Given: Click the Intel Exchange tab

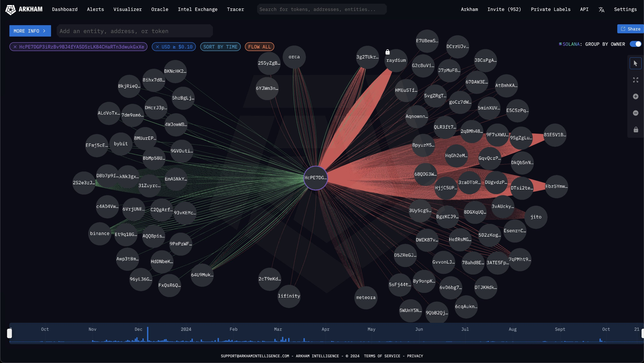Looking at the screenshot, I should [198, 9].
